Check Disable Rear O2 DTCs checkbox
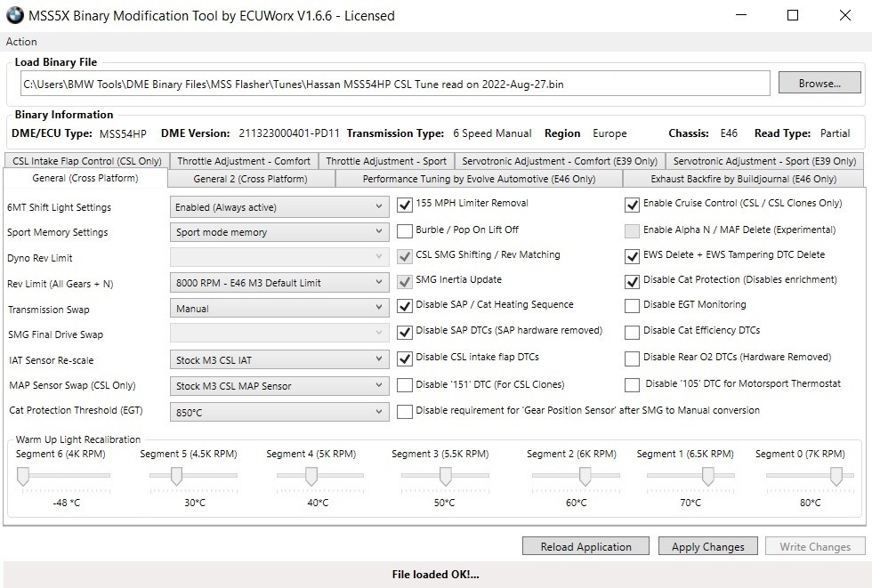 [x=632, y=359]
